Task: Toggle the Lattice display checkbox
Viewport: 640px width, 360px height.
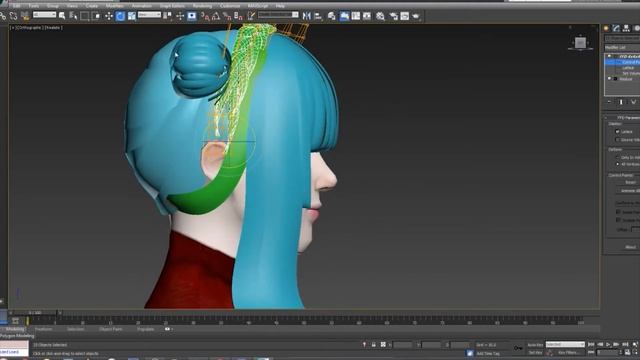Action: (x=618, y=131)
